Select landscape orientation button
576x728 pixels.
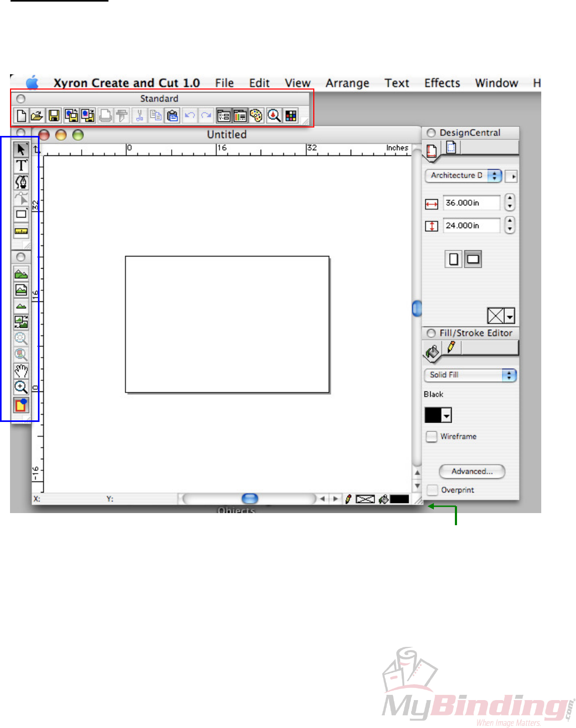point(473,259)
